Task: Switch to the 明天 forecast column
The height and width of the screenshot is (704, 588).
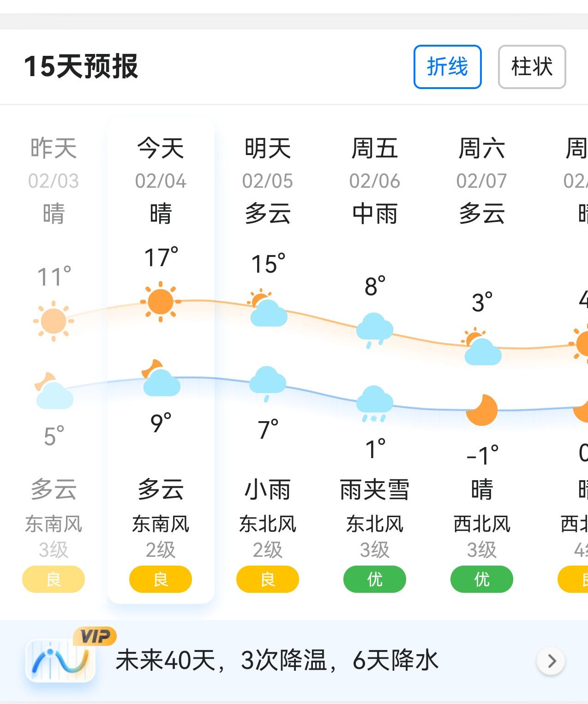Action: click(x=267, y=149)
